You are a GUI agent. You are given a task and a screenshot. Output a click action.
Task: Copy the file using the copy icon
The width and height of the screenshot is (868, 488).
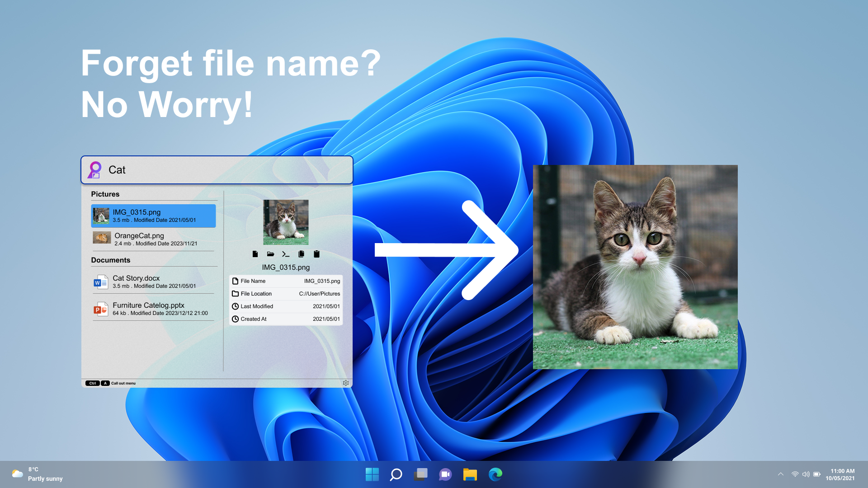pos(301,254)
